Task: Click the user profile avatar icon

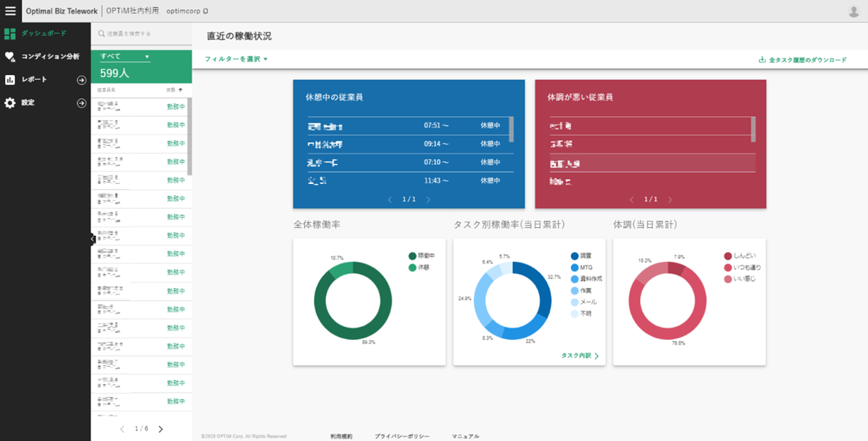Action: click(x=854, y=11)
